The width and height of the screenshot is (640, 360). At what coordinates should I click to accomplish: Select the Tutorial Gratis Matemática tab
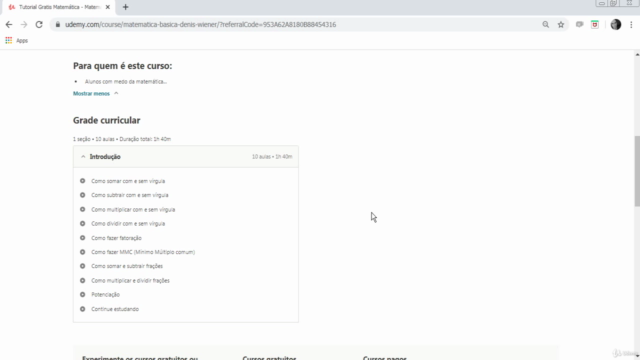click(60, 7)
